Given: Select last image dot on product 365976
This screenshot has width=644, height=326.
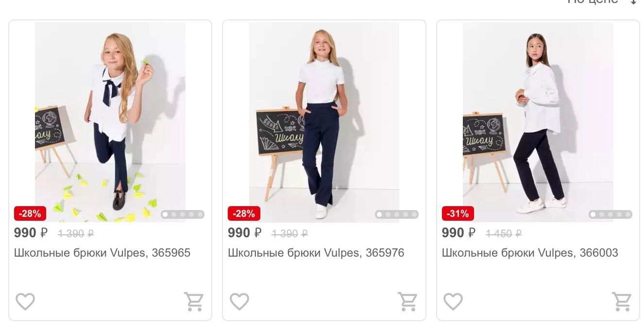Looking at the screenshot, I should (x=414, y=214).
